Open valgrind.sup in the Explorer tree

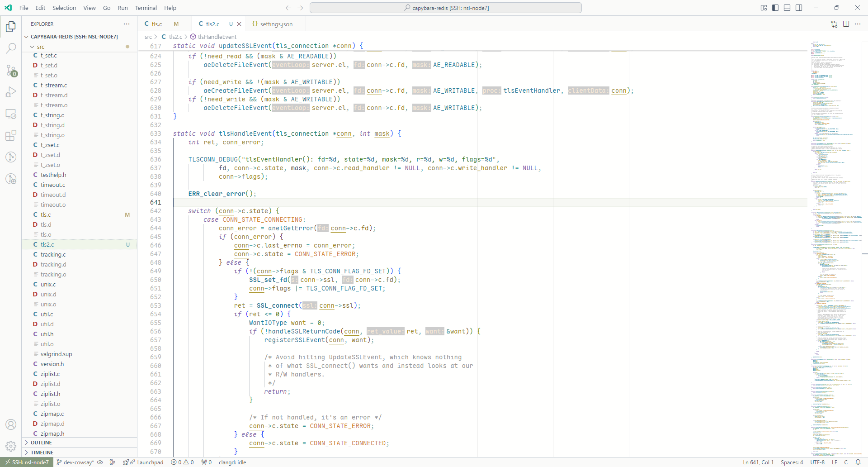point(80,354)
